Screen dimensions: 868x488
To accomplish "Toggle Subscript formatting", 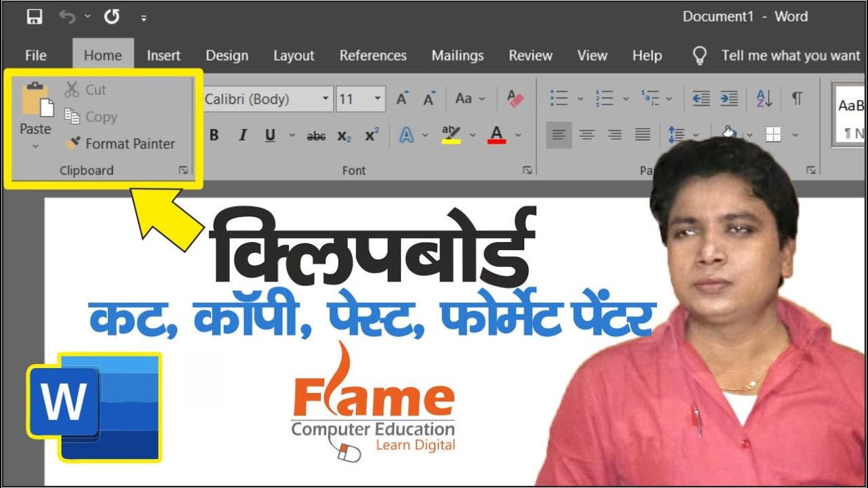I will pyautogui.click(x=344, y=136).
